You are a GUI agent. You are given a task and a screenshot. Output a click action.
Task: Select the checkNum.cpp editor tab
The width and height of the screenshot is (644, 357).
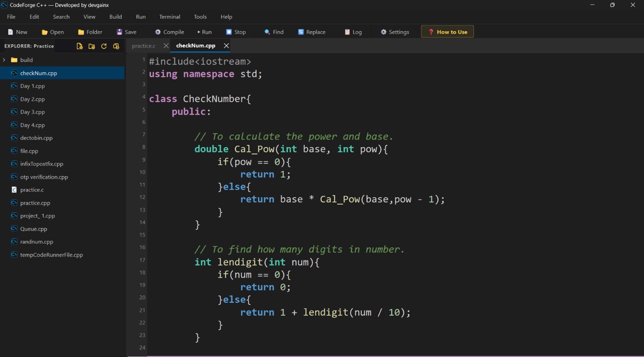tap(196, 46)
